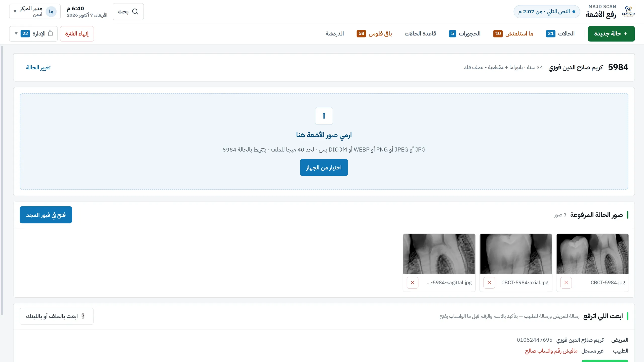Click the search magnifier icon

[135, 12]
